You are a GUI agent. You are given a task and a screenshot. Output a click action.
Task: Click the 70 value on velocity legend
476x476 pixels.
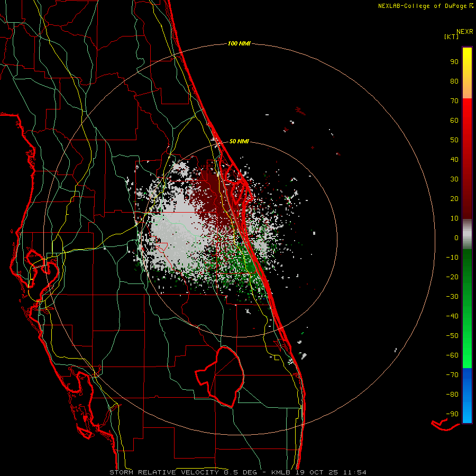click(x=454, y=101)
